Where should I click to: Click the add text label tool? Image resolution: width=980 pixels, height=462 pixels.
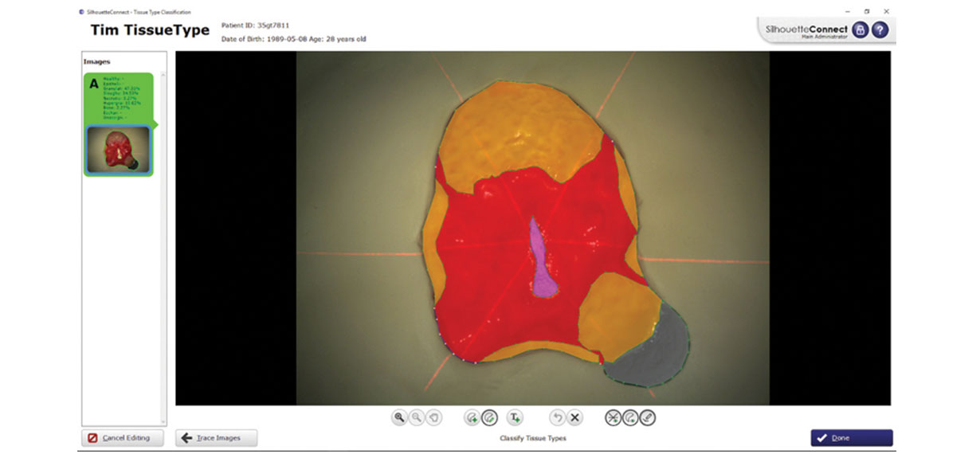pos(515,417)
